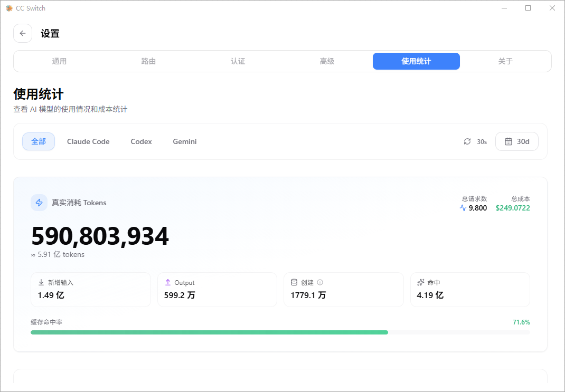Click the database icon next to 创建
565x392 pixels.
tap(294, 282)
